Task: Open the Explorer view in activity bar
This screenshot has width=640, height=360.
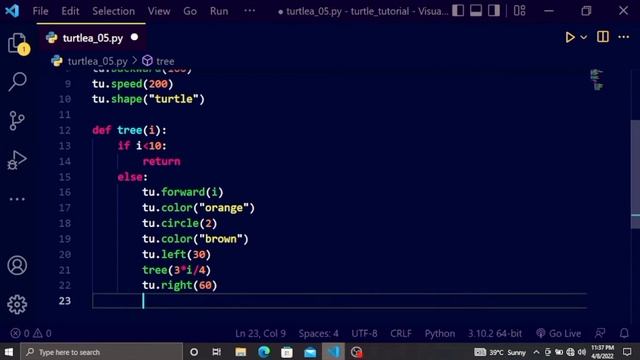Action: pos(17,42)
